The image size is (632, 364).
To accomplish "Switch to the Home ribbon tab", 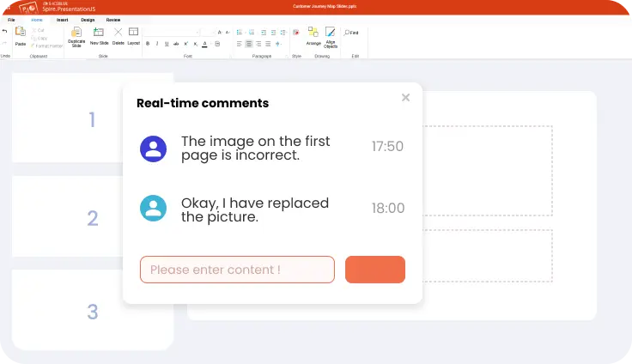I will pos(37,20).
